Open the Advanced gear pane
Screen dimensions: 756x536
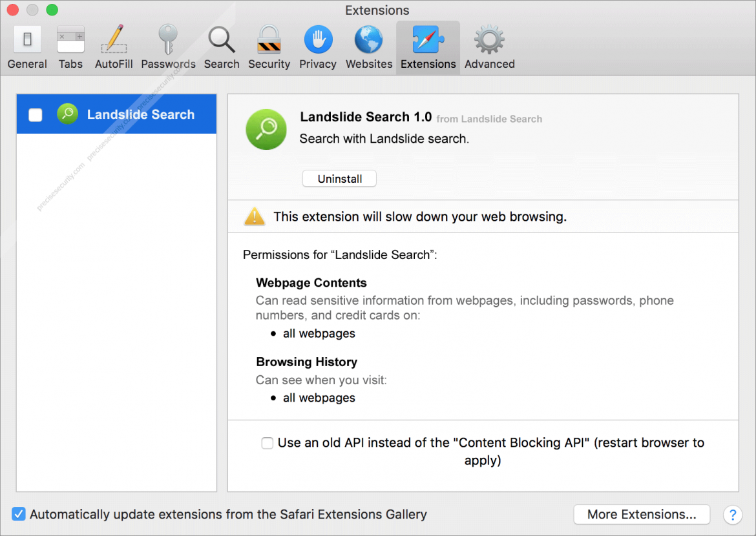489,47
